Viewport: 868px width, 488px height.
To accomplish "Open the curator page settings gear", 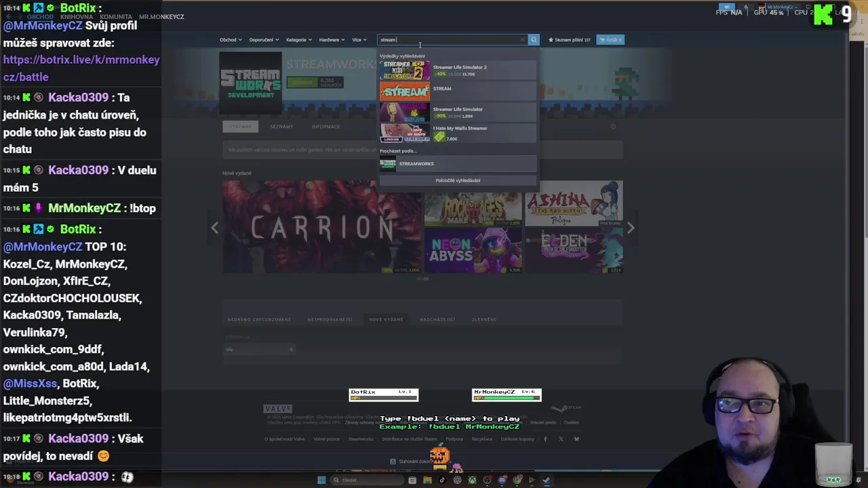I will pos(613,126).
